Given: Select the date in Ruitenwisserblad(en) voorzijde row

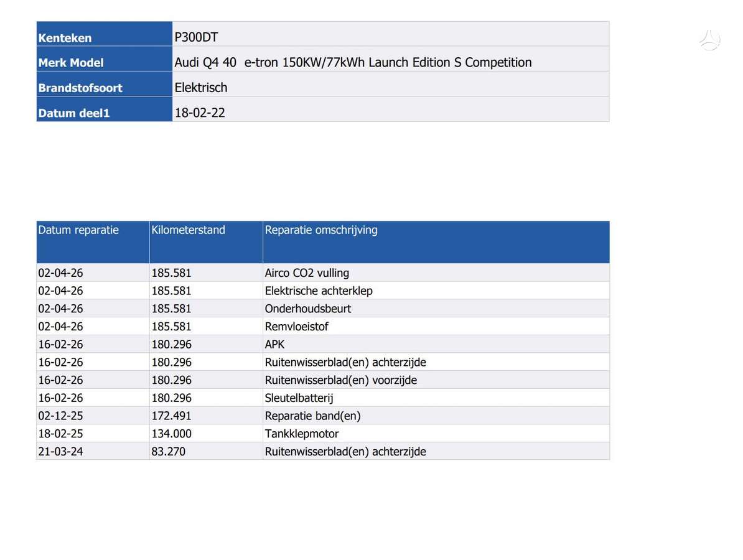Looking at the screenshot, I should (60, 380).
